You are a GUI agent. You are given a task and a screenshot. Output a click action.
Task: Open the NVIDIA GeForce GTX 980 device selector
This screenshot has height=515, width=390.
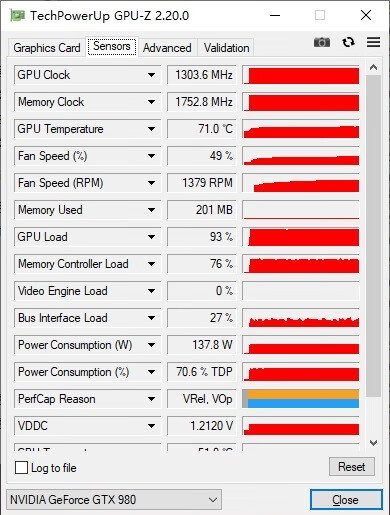coord(114,500)
